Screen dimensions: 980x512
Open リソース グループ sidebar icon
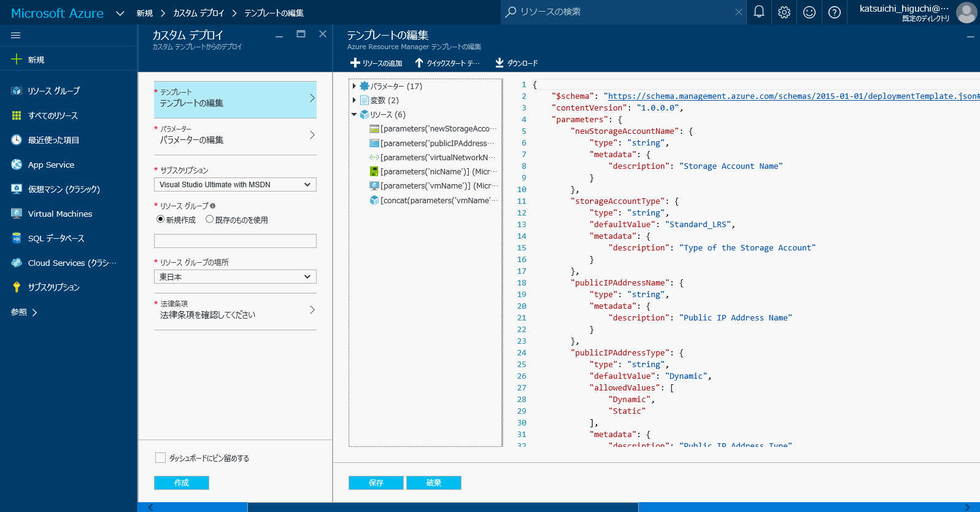[x=17, y=91]
